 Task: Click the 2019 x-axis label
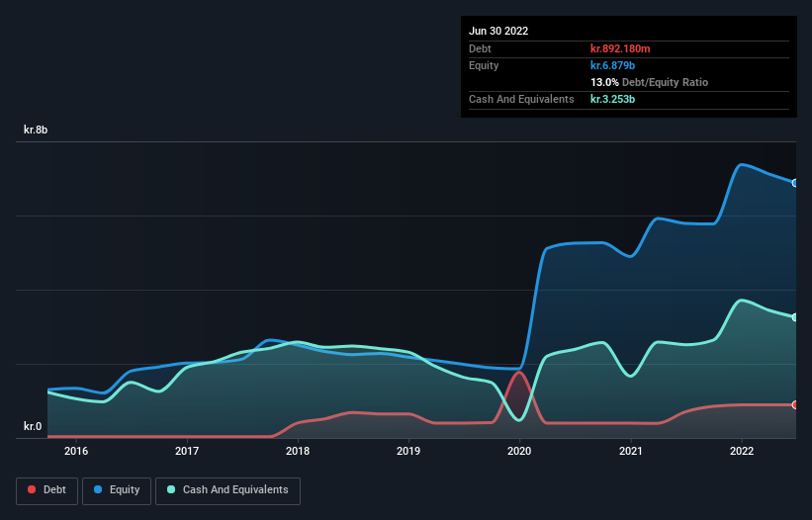[408, 451]
